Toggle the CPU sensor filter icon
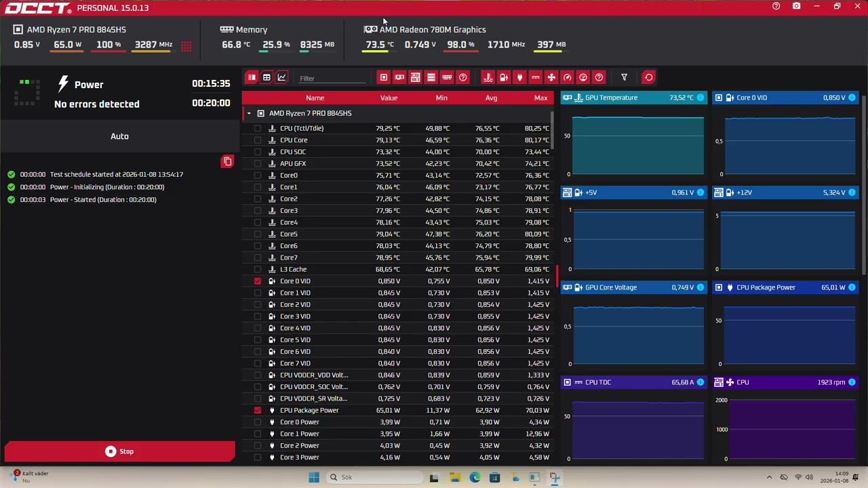The image size is (868, 488). (384, 77)
